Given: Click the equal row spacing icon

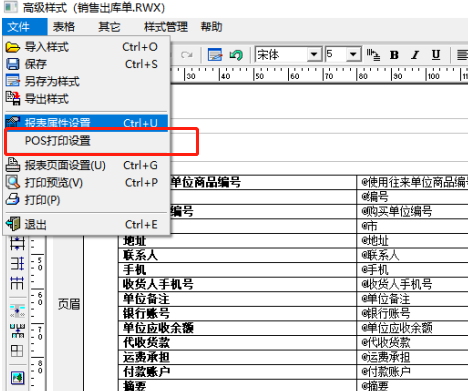Looking at the screenshot, I should [17, 264].
